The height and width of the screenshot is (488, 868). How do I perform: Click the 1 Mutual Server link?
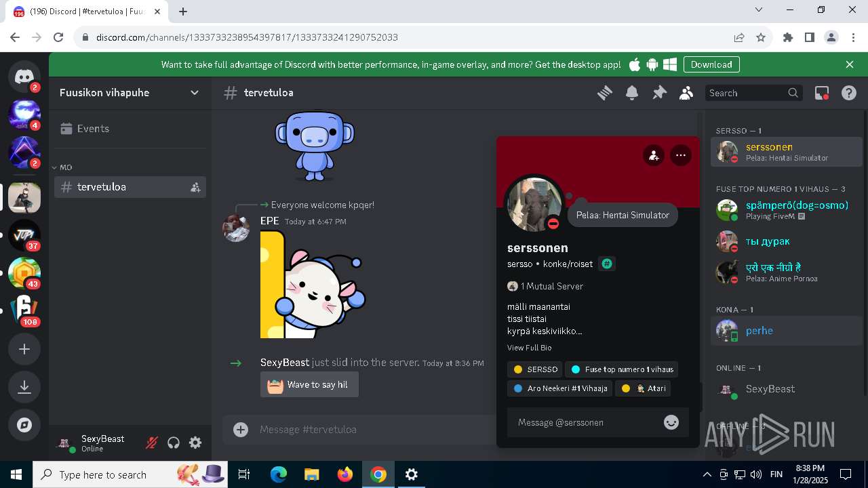click(x=545, y=286)
